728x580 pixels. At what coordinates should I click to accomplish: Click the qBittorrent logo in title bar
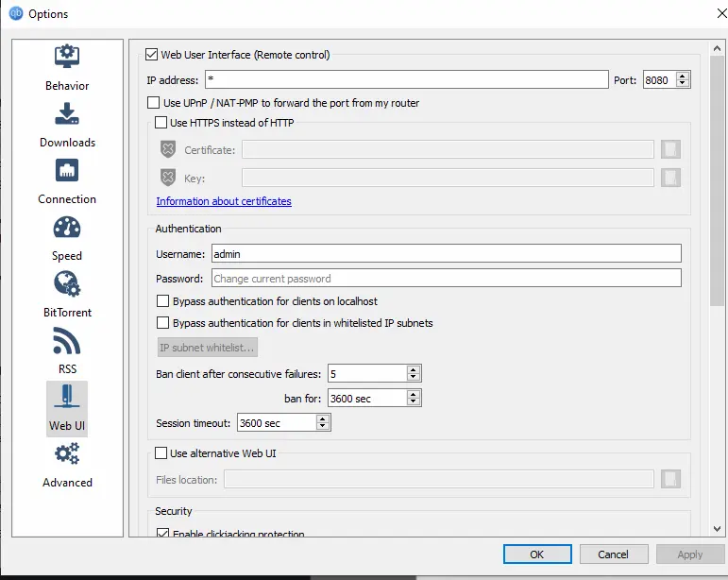pos(14,13)
